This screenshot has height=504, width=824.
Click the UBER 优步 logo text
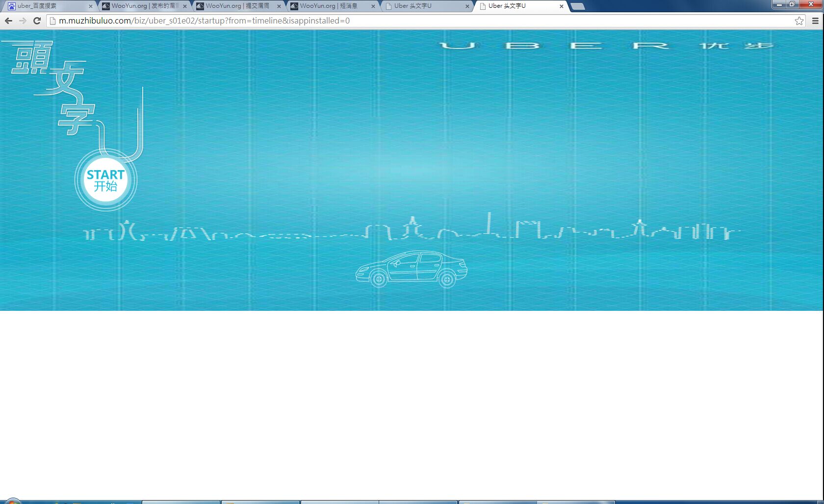[606, 46]
